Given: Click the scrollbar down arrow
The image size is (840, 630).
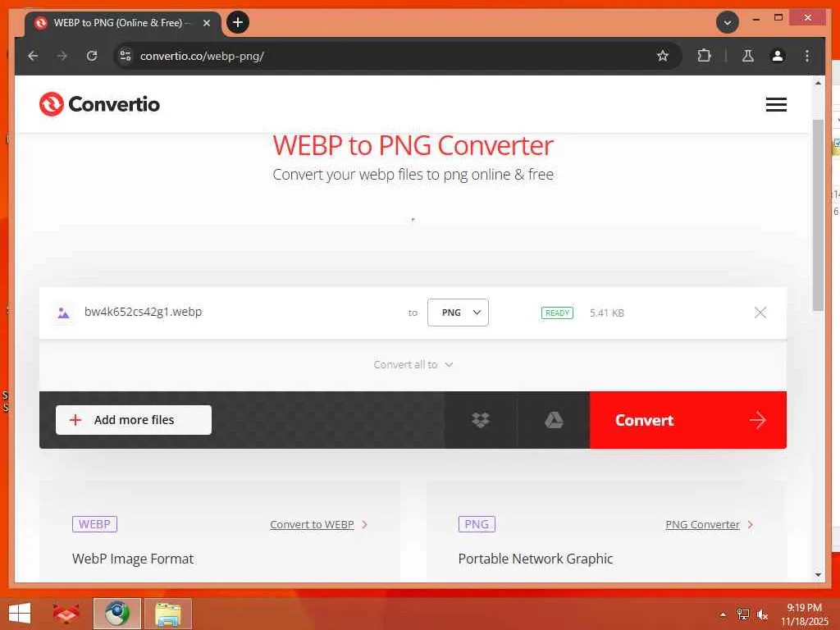Looking at the screenshot, I should tap(818, 575).
